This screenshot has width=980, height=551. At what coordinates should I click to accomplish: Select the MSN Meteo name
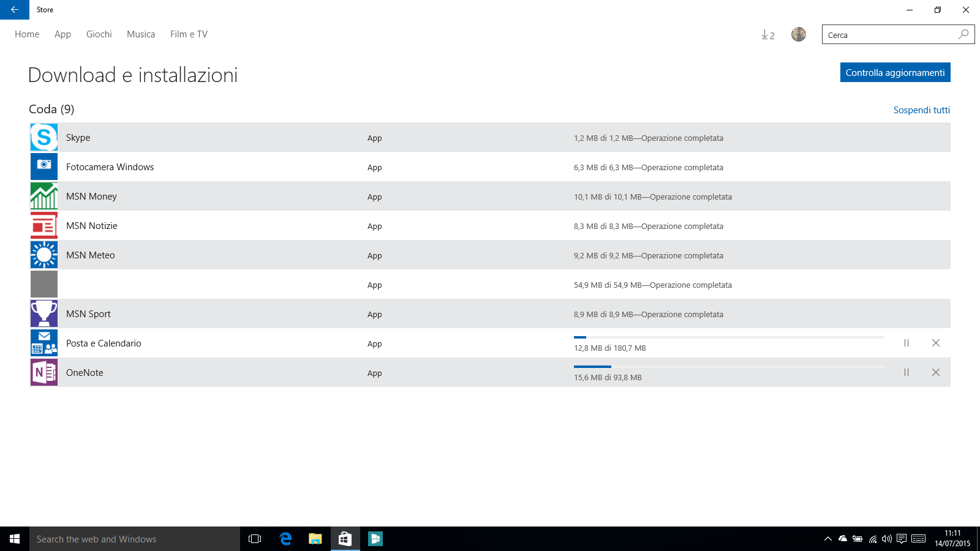[x=91, y=255]
